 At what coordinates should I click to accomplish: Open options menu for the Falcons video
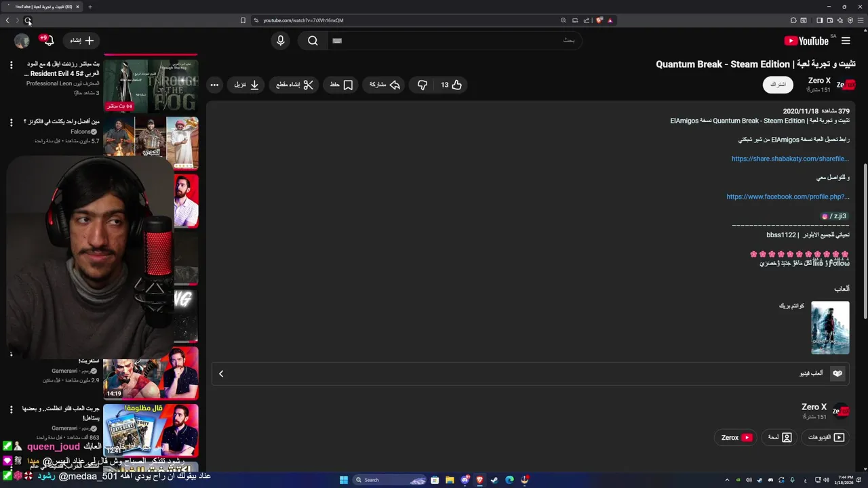point(11,123)
